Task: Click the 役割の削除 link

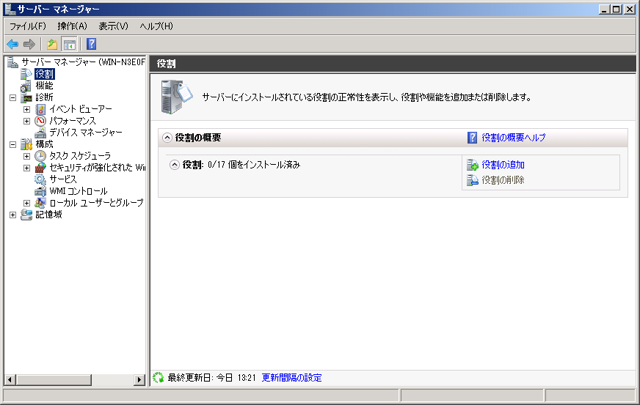Action: point(503,180)
